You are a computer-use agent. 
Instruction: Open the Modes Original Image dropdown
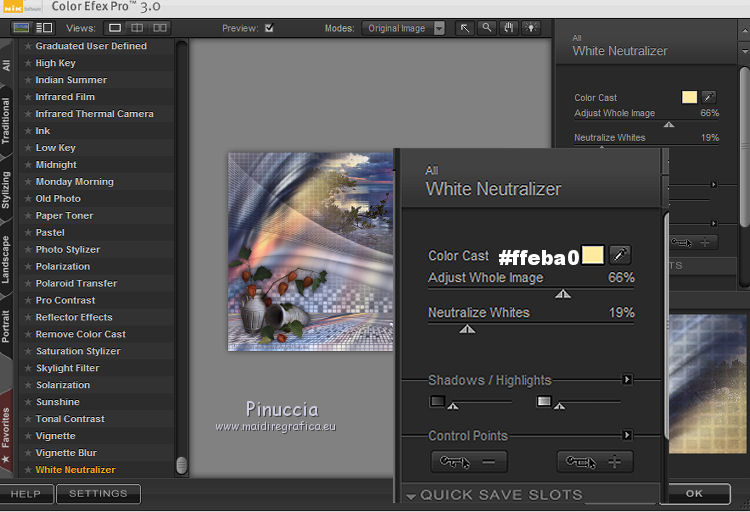[x=403, y=28]
